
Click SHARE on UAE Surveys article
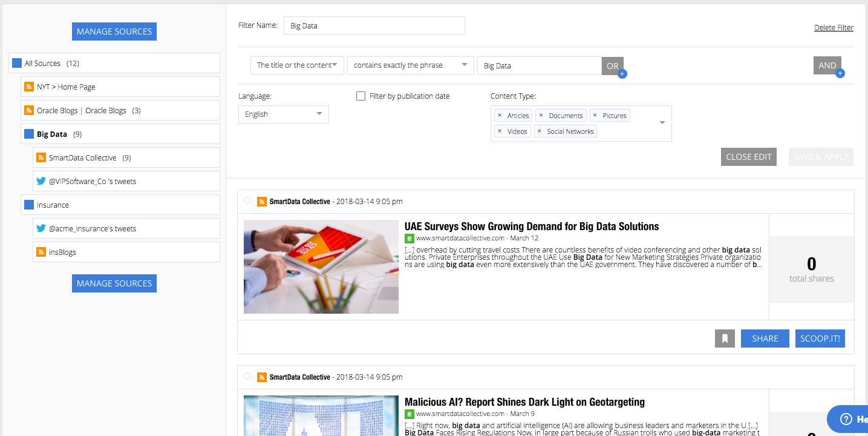click(765, 339)
